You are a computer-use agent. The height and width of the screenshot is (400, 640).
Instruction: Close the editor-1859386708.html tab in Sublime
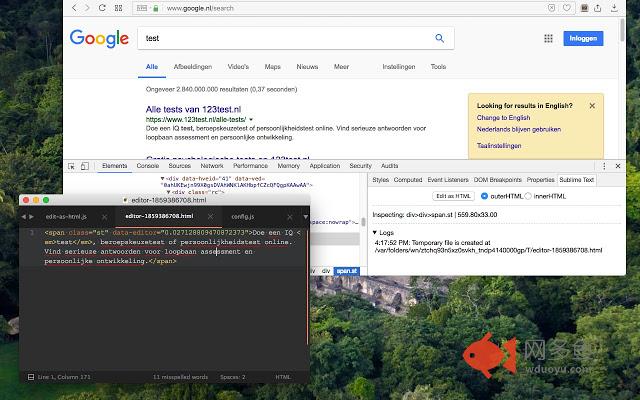(x=210, y=217)
